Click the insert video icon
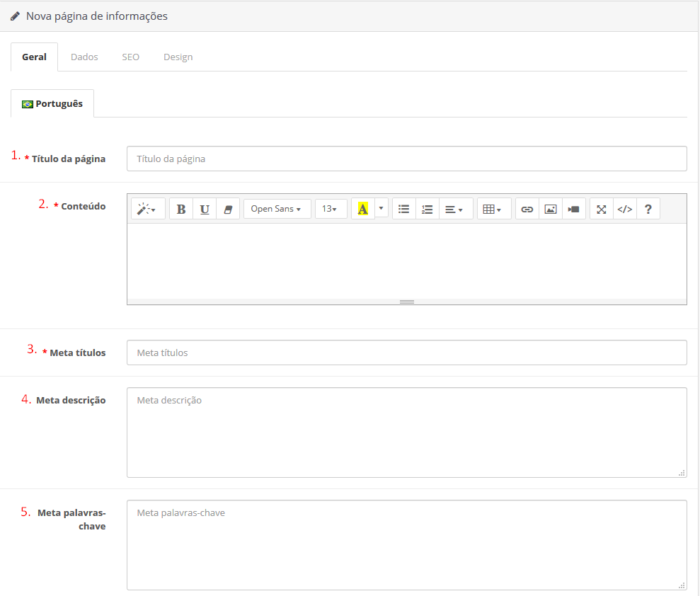 point(574,210)
